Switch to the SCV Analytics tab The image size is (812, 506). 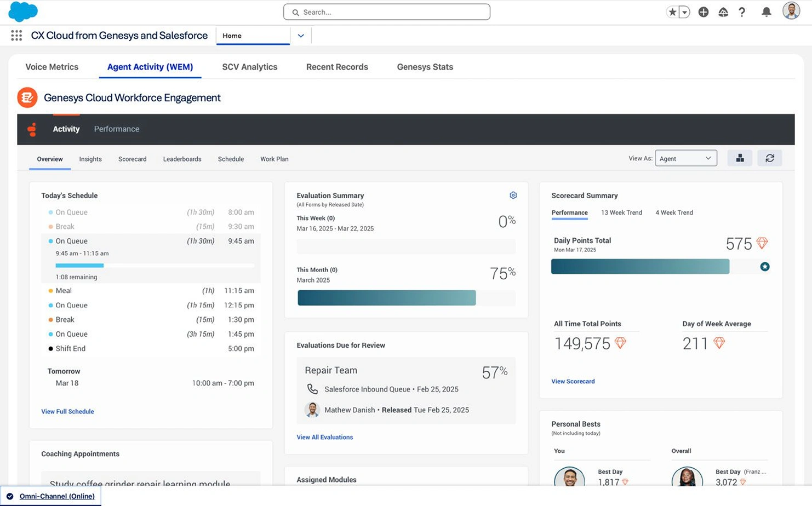(x=250, y=67)
